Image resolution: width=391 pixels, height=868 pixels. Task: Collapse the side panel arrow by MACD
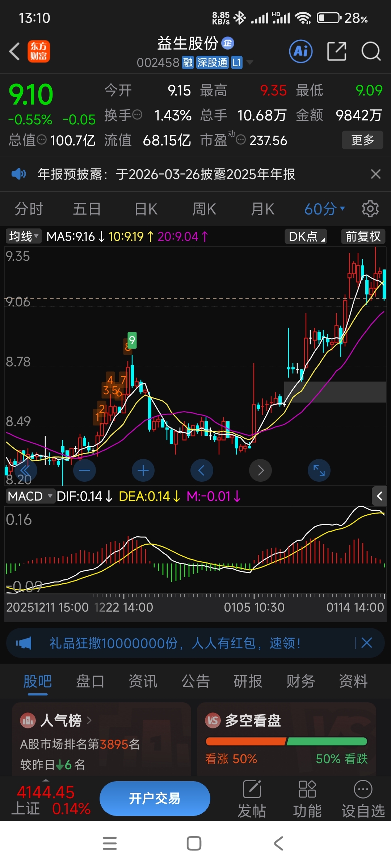pyautogui.click(x=379, y=496)
